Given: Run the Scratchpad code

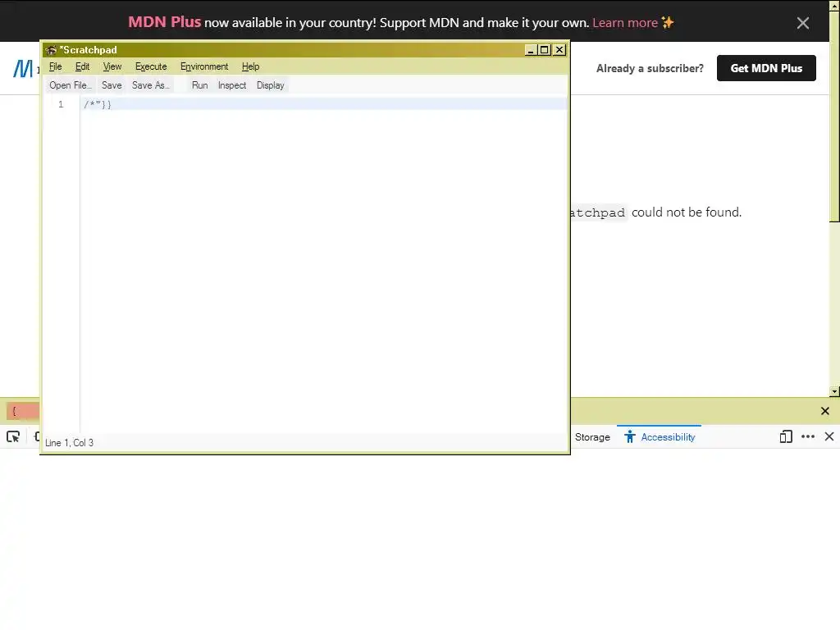Looking at the screenshot, I should click(x=200, y=85).
